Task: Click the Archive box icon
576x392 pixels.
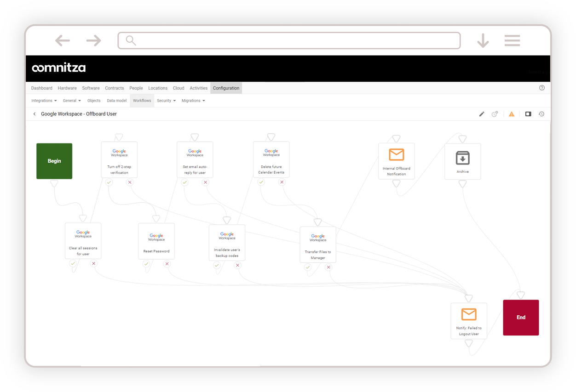Action: point(463,158)
